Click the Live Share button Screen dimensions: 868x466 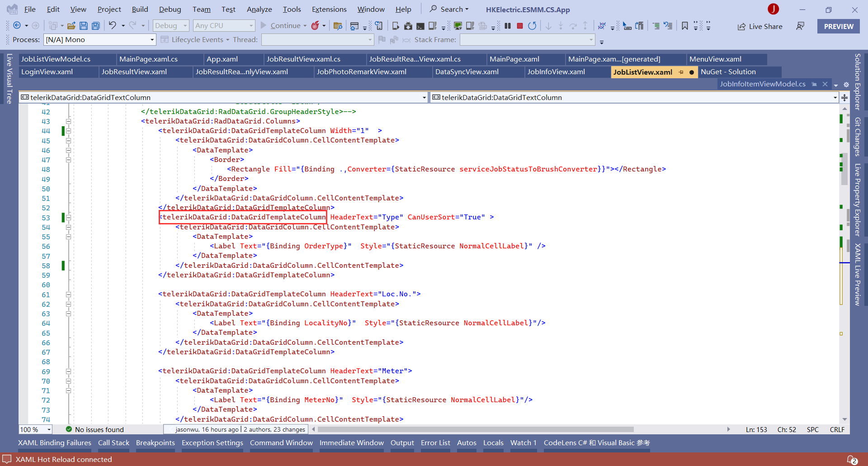(760, 26)
